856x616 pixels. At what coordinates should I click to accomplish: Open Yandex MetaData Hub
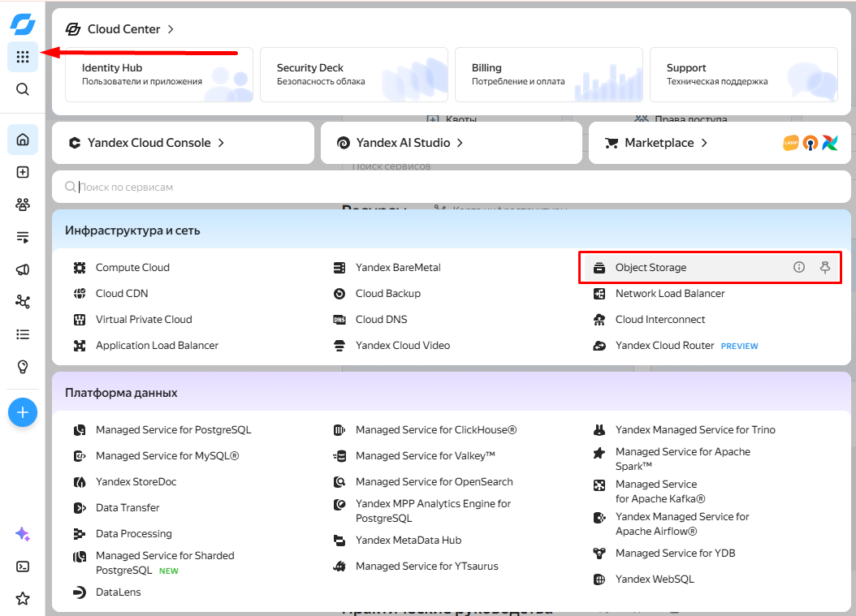[x=409, y=541]
